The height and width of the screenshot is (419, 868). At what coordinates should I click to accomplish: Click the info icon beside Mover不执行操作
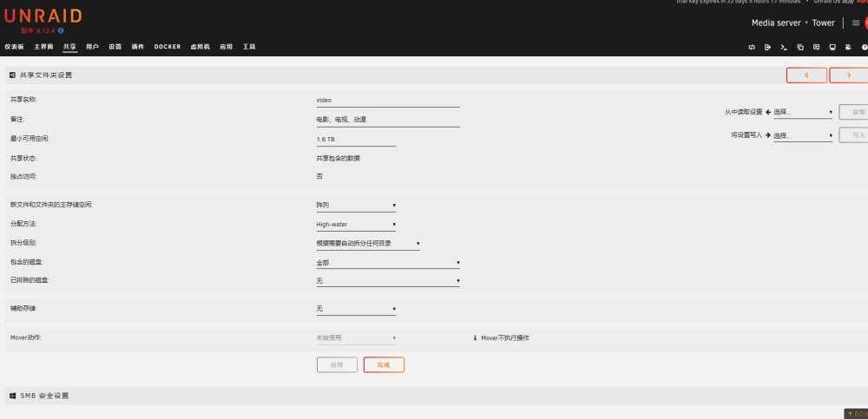click(x=475, y=337)
